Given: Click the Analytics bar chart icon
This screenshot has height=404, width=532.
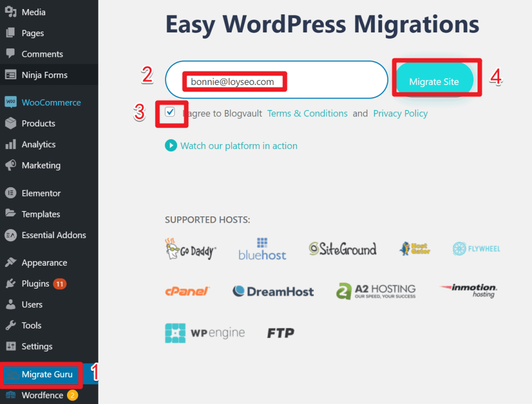Looking at the screenshot, I should pos(11,144).
